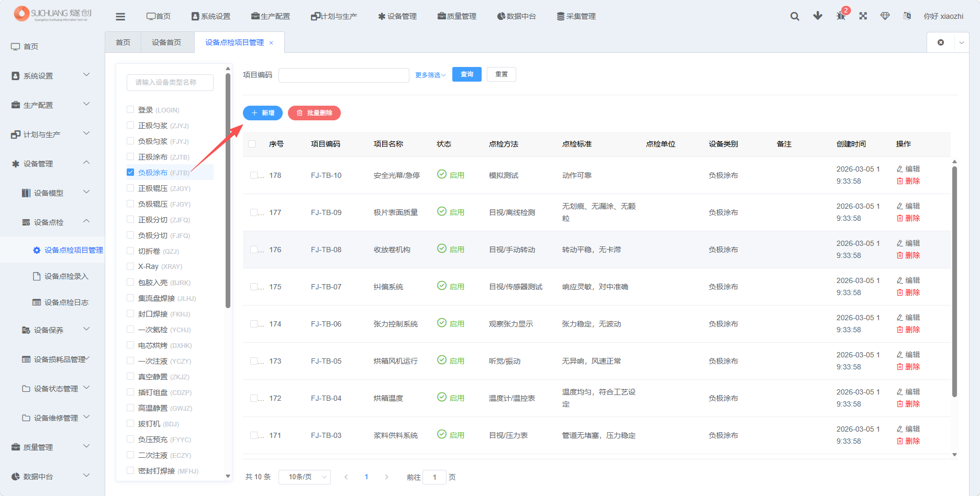Click edit icon for row 171

click(x=900, y=429)
